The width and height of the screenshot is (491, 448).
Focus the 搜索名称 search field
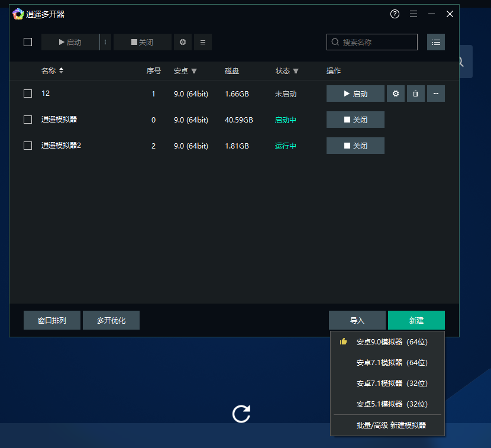click(x=377, y=42)
